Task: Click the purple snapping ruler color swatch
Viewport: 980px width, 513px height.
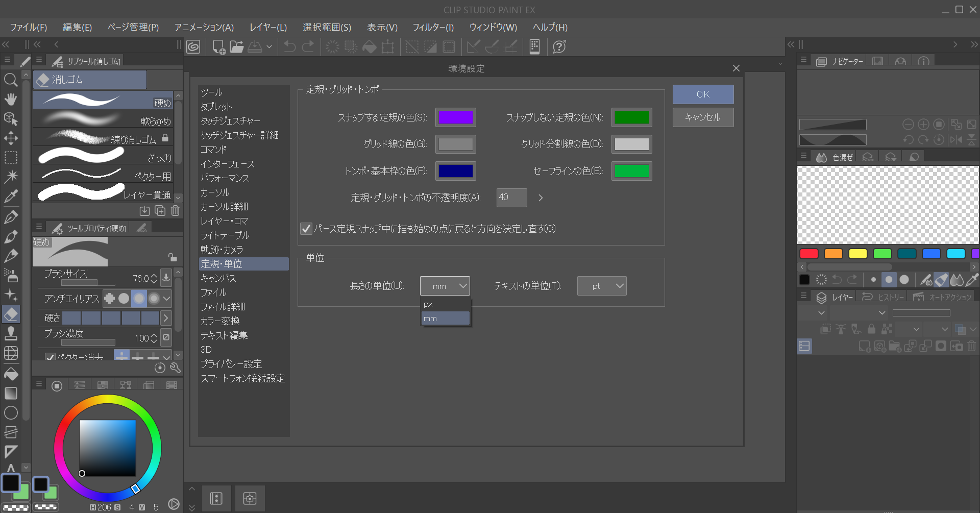Action: (455, 117)
